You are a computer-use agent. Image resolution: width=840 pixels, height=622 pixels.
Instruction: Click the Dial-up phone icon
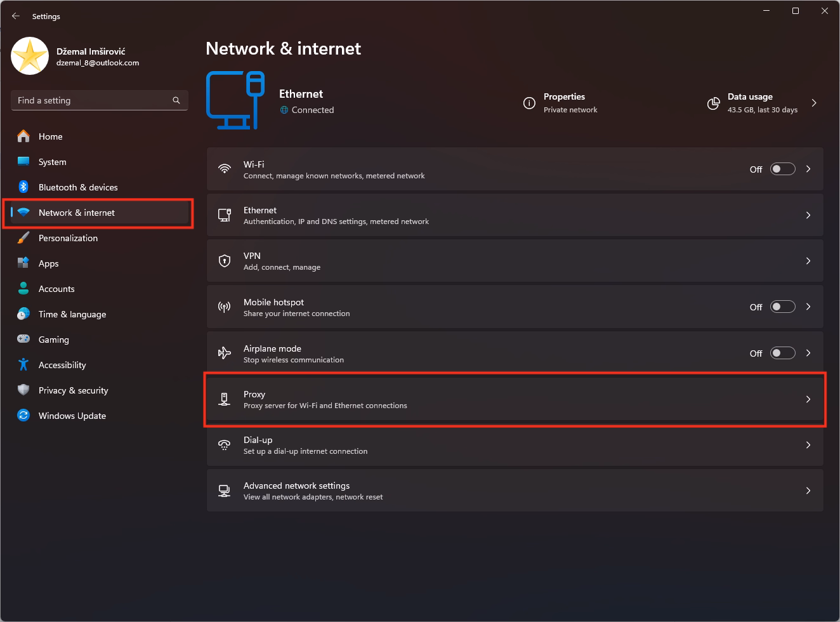pos(225,445)
